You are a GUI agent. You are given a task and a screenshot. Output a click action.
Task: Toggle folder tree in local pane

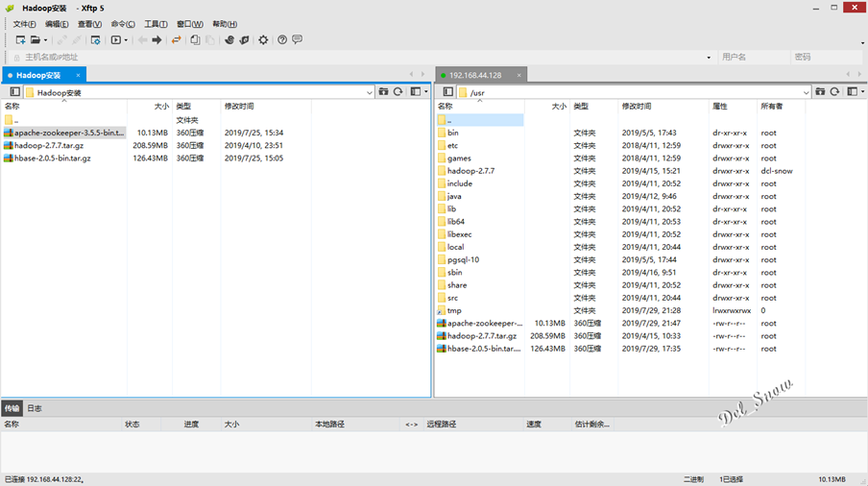pyautogui.click(x=15, y=92)
